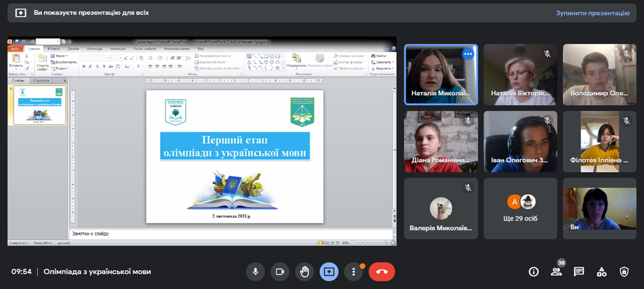This screenshot has height=289, width=644.
Task: Open meeting details info icon
Action: [534, 271]
